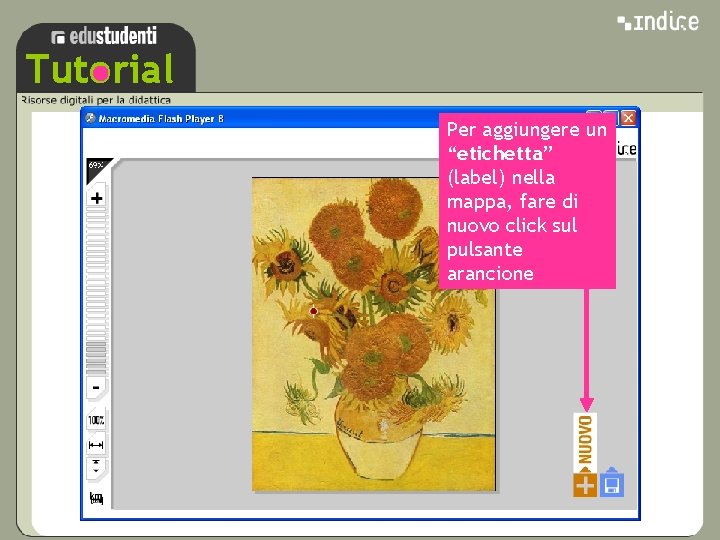Close the Macromedia Flash Player window
The width and height of the screenshot is (720, 540).
point(628,118)
